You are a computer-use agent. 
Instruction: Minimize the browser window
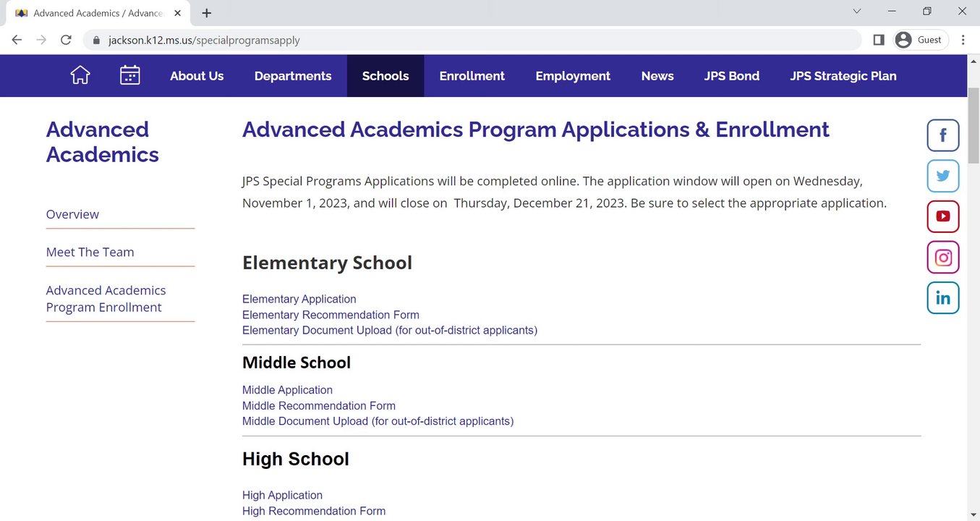coord(893,12)
